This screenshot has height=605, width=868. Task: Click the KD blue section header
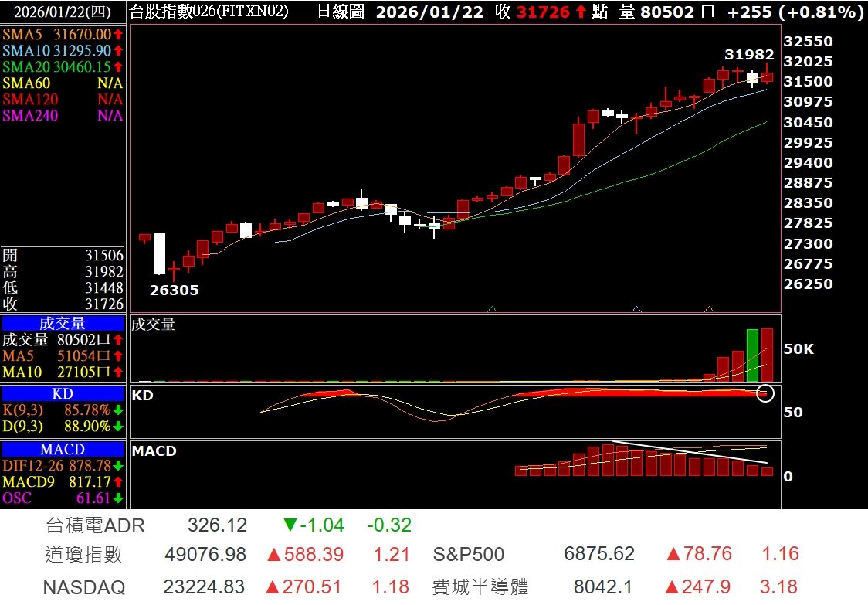point(63,393)
